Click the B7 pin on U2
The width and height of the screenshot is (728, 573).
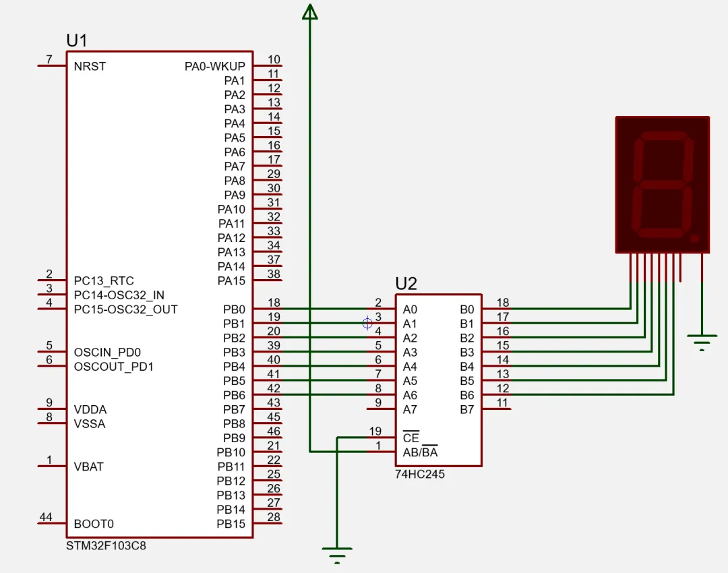(467, 410)
